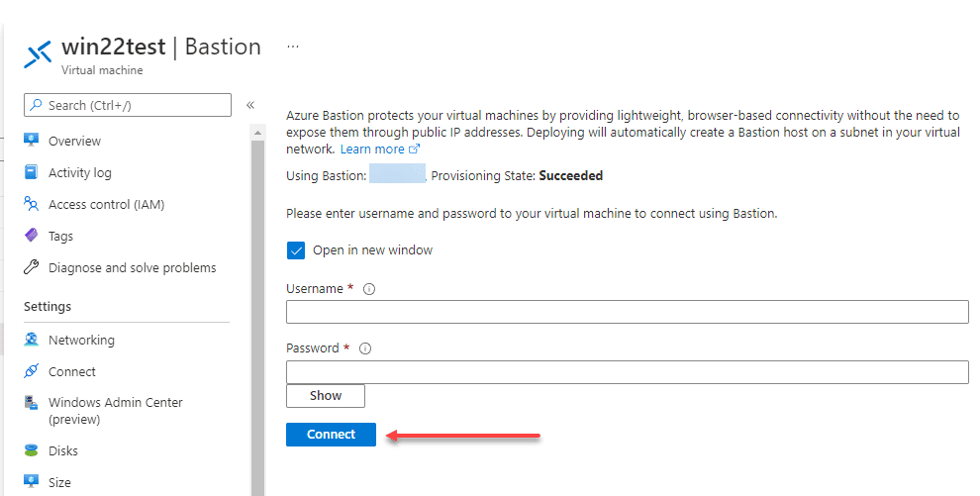The width and height of the screenshot is (980, 496).
Task: Open Windows Admin Center (preview) menu item
Action: click(115, 411)
